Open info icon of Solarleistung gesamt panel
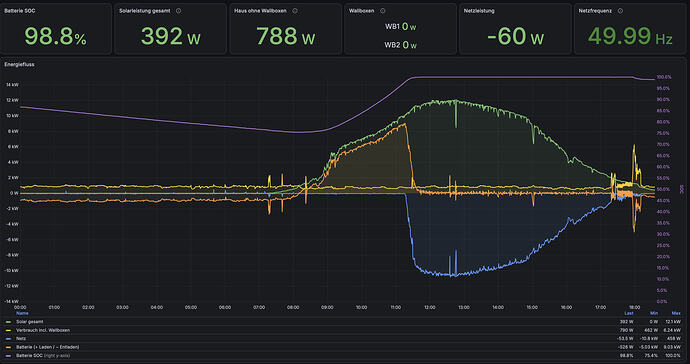The width and height of the screenshot is (690, 364). [178, 11]
